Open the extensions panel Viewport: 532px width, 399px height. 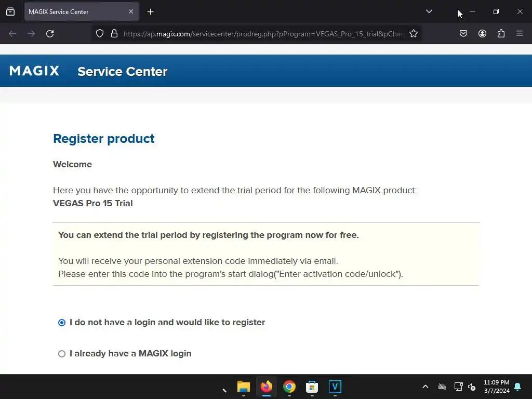coord(501,33)
